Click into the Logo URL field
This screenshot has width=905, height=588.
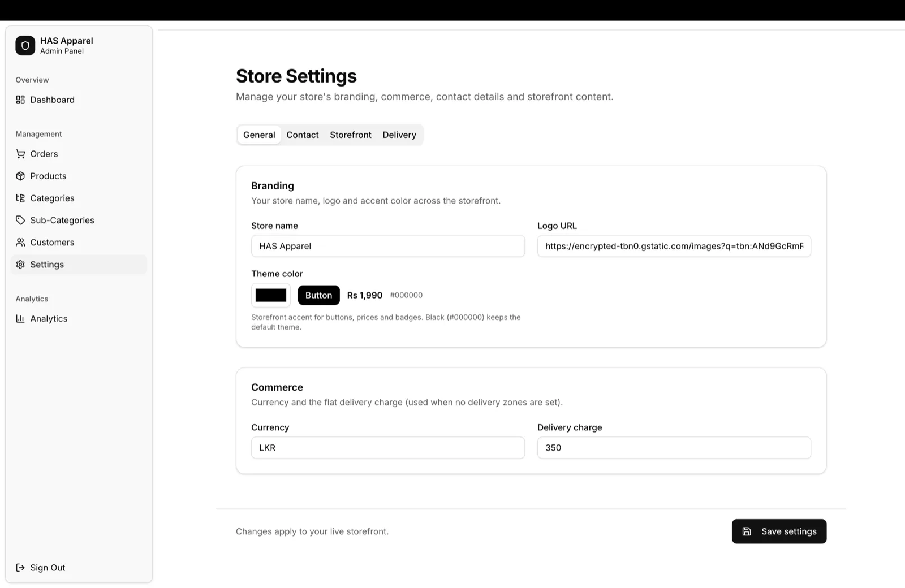click(x=674, y=246)
